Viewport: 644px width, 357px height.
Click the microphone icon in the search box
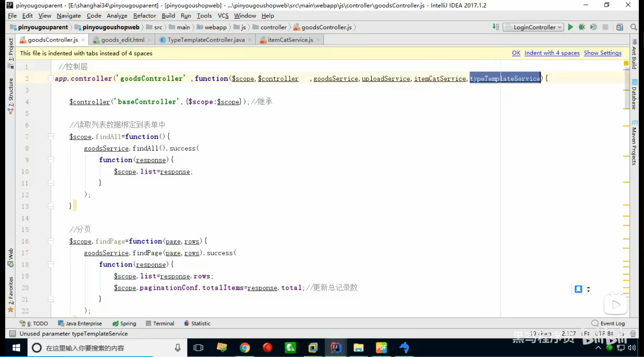click(178, 348)
